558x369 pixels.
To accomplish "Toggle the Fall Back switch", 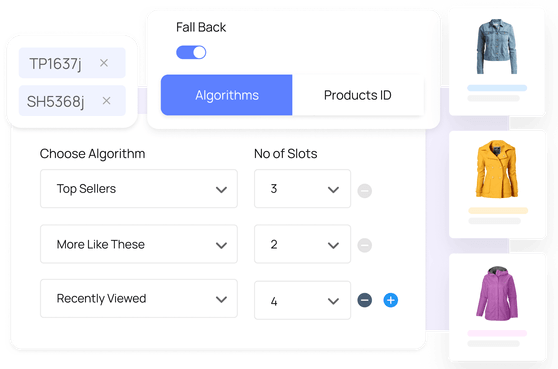I will [x=191, y=52].
